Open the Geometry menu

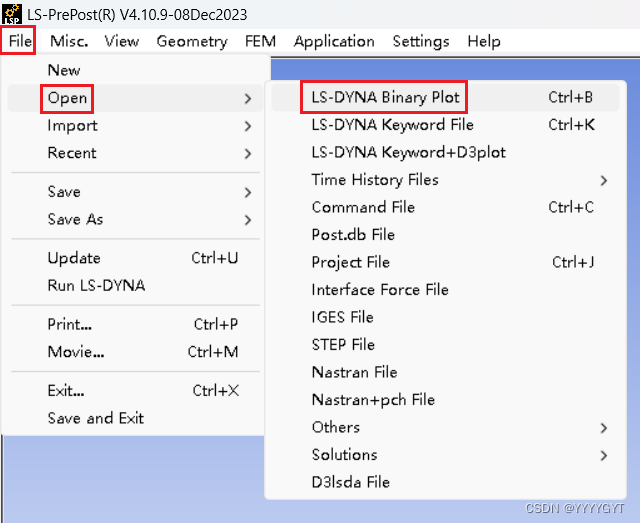pos(192,41)
